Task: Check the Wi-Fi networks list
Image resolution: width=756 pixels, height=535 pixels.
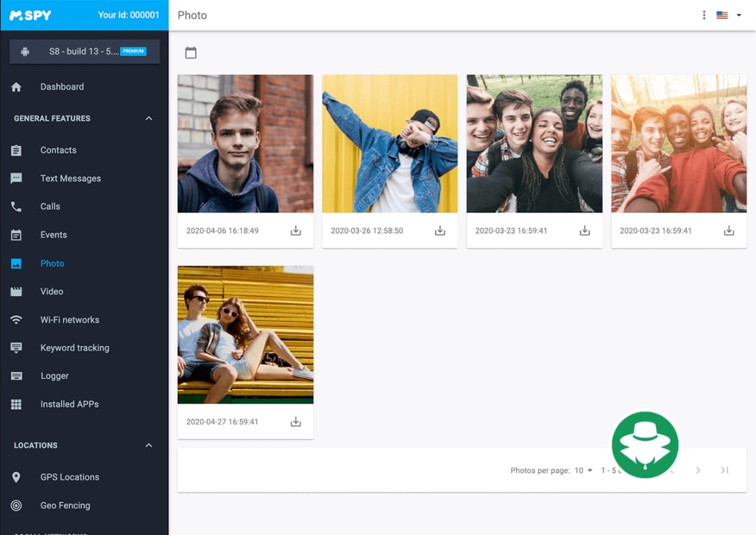Action: (70, 319)
